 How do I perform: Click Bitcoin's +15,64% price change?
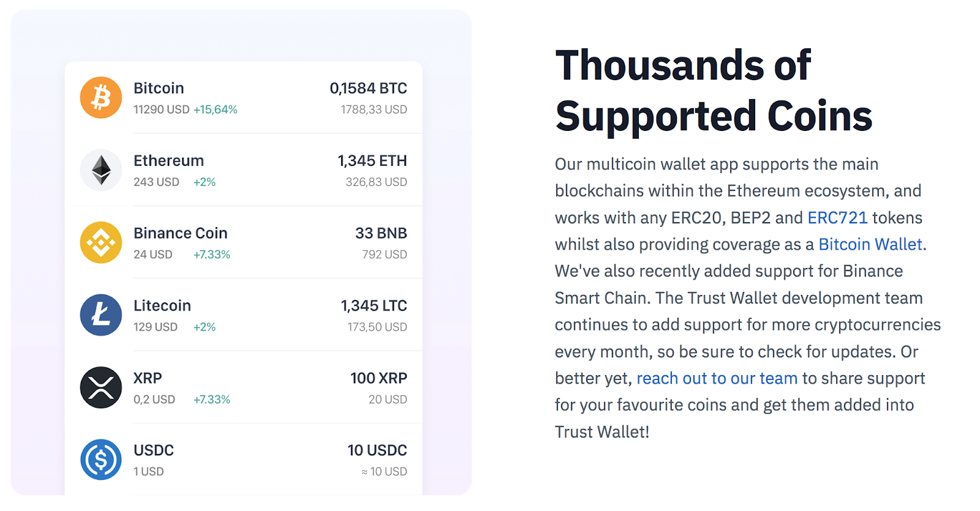tap(215, 110)
